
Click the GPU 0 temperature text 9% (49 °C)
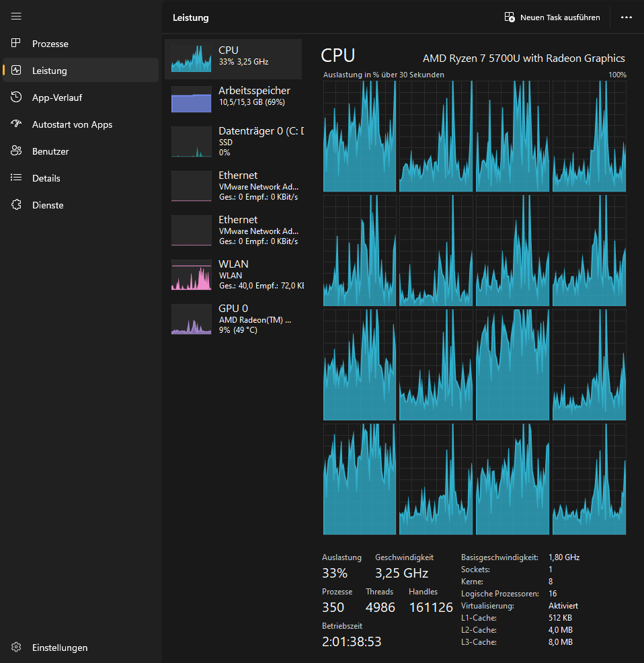point(238,329)
